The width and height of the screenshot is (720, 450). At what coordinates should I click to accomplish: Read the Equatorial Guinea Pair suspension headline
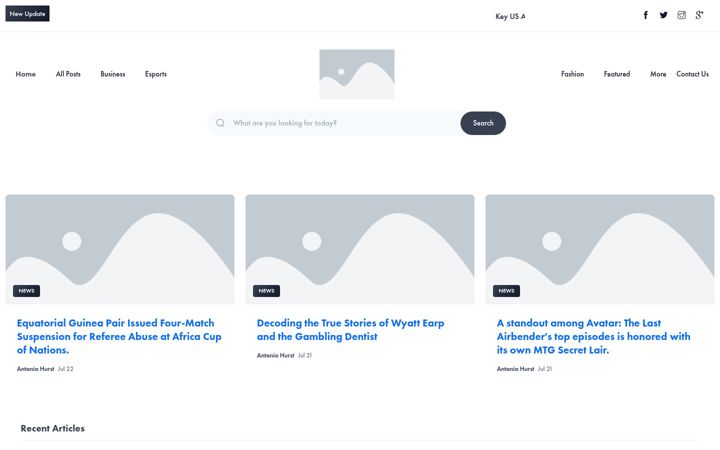(119, 337)
